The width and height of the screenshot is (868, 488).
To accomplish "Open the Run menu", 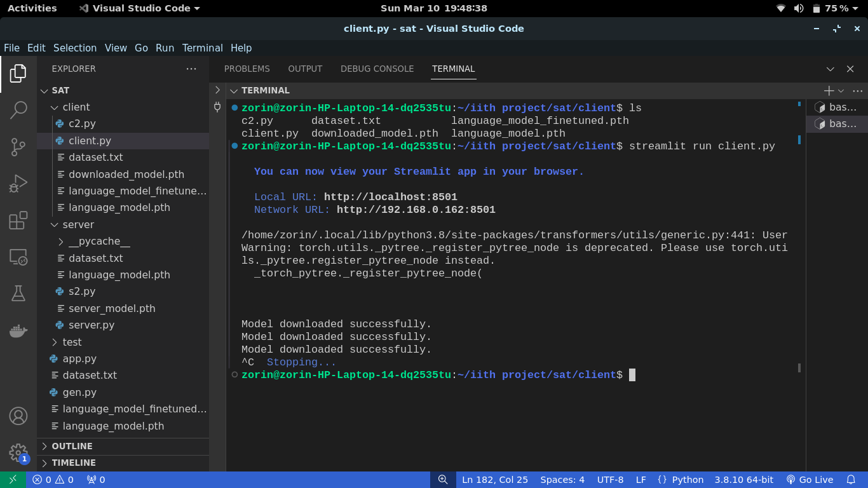I will click(165, 48).
